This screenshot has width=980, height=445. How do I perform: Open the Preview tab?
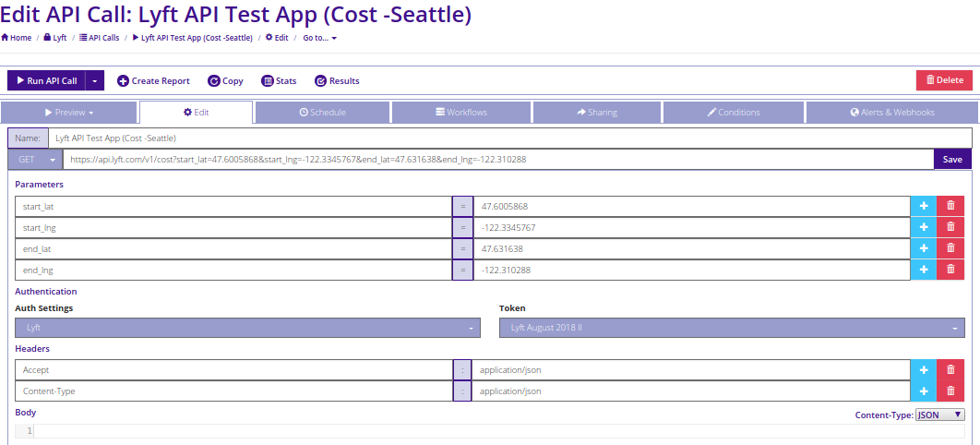point(69,113)
